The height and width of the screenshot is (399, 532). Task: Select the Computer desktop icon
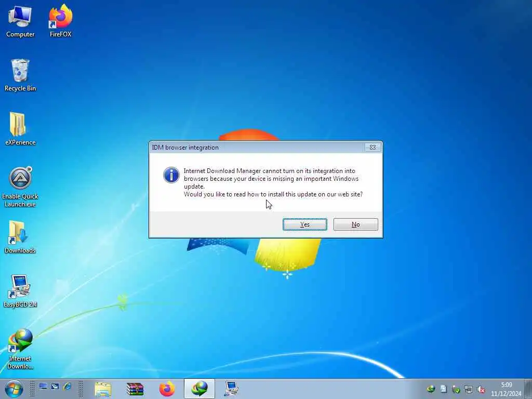[20, 21]
